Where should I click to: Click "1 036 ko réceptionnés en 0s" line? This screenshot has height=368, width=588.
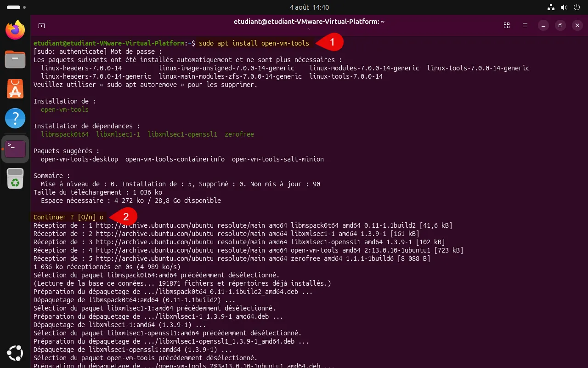107,267
